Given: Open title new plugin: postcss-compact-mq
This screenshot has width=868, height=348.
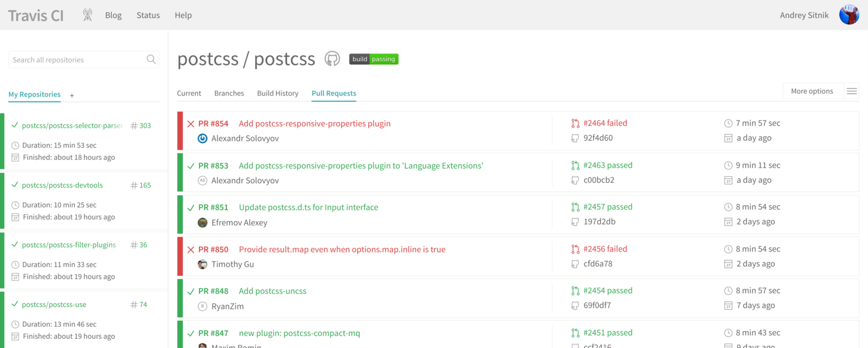Looking at the screenshot, I should (x=299, y=333).
